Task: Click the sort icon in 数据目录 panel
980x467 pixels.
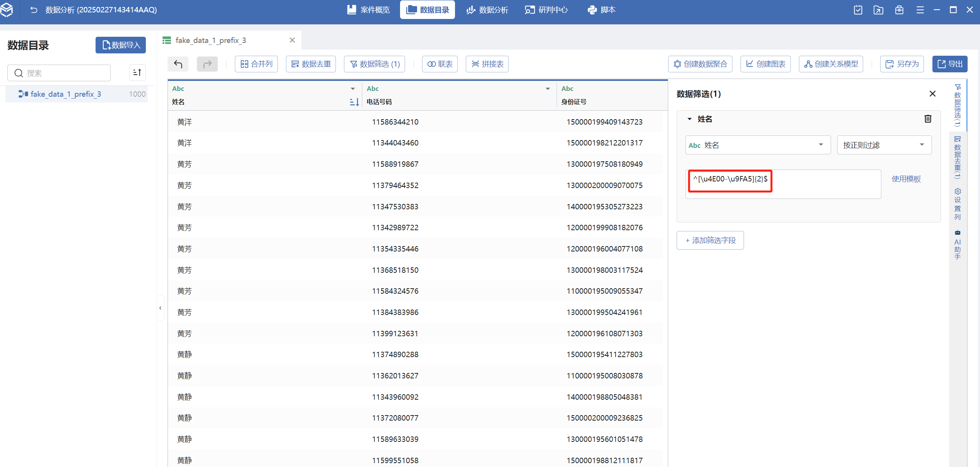Action: (137, 73)
